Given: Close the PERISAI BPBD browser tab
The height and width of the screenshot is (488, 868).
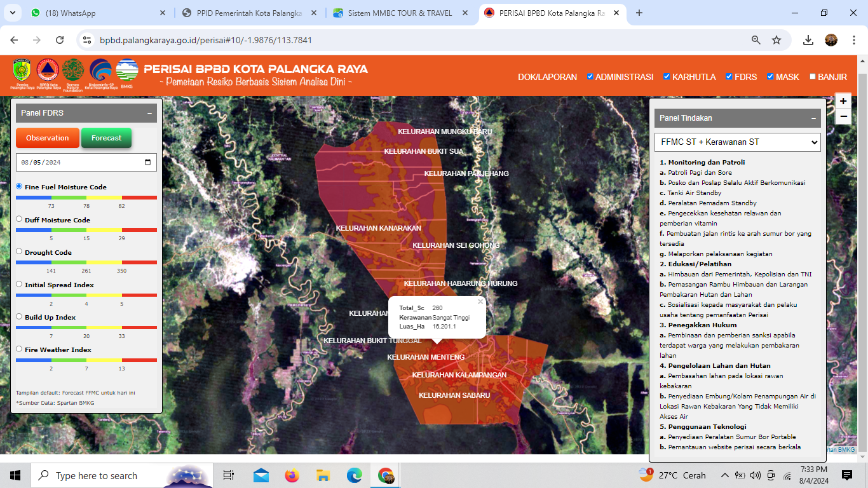Looking at the screenshot, I should tap(615, 13).
